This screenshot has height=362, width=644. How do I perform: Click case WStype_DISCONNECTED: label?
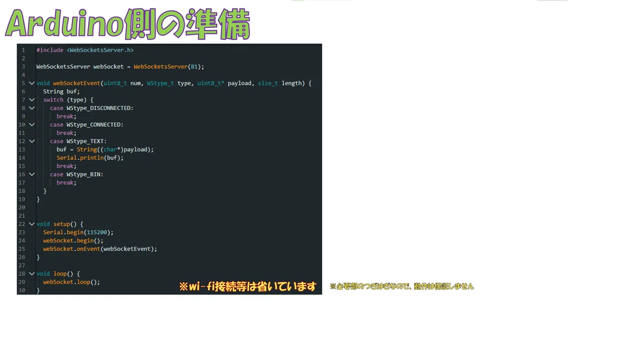pyautogui.click(x=92, y=108)
